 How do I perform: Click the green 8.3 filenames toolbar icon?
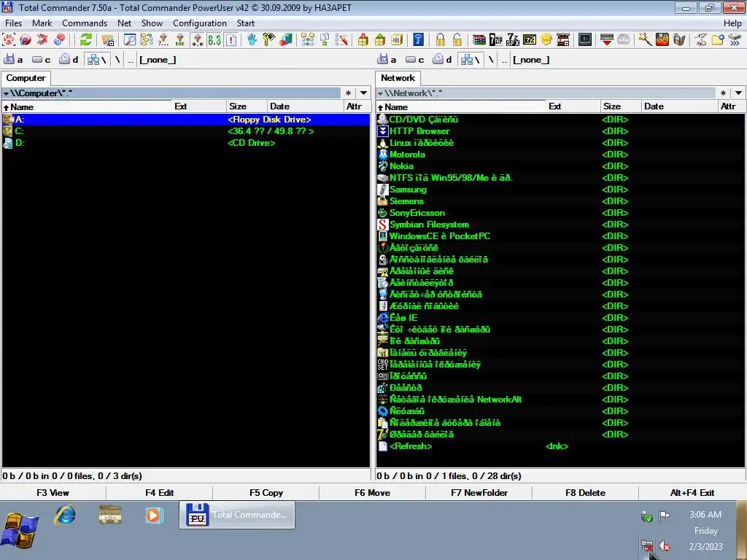(x=214, y=40)
